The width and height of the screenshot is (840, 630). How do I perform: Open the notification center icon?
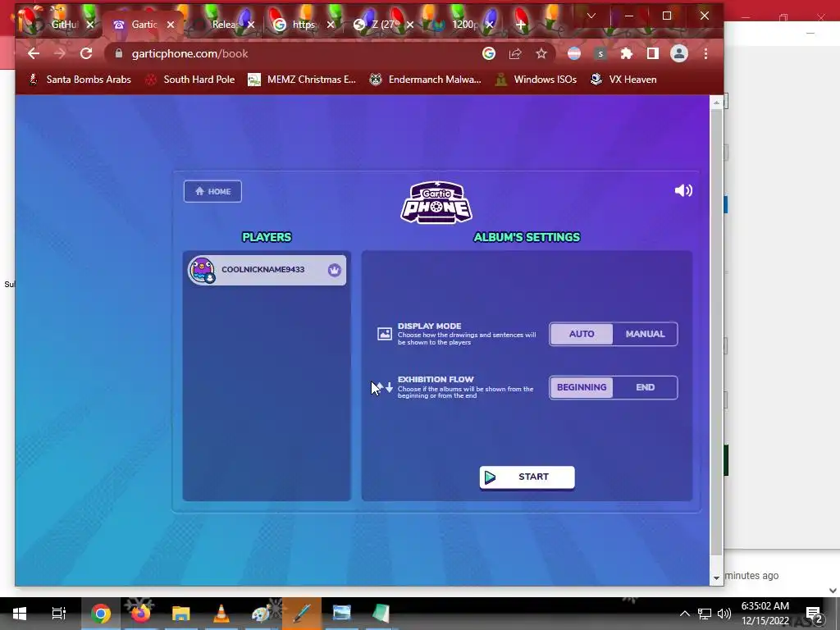point(815,614)
